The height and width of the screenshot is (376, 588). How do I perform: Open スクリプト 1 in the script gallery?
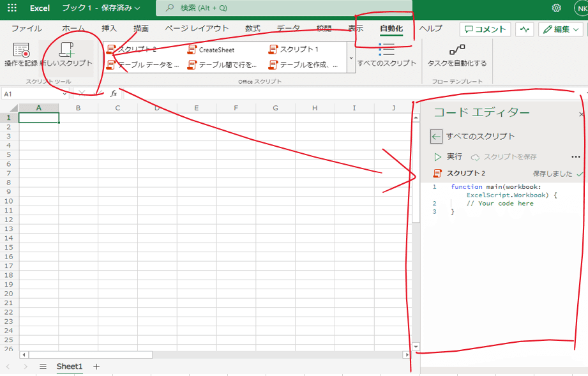click(294, 50)
